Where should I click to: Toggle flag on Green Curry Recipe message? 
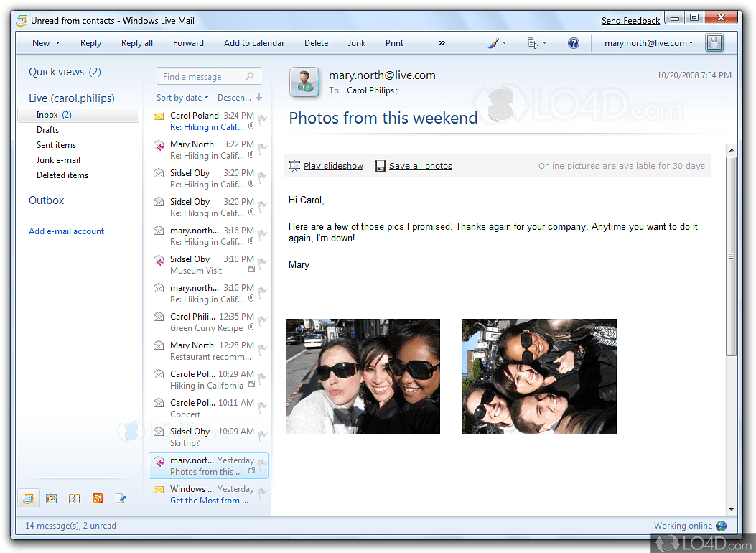point(262,321)
